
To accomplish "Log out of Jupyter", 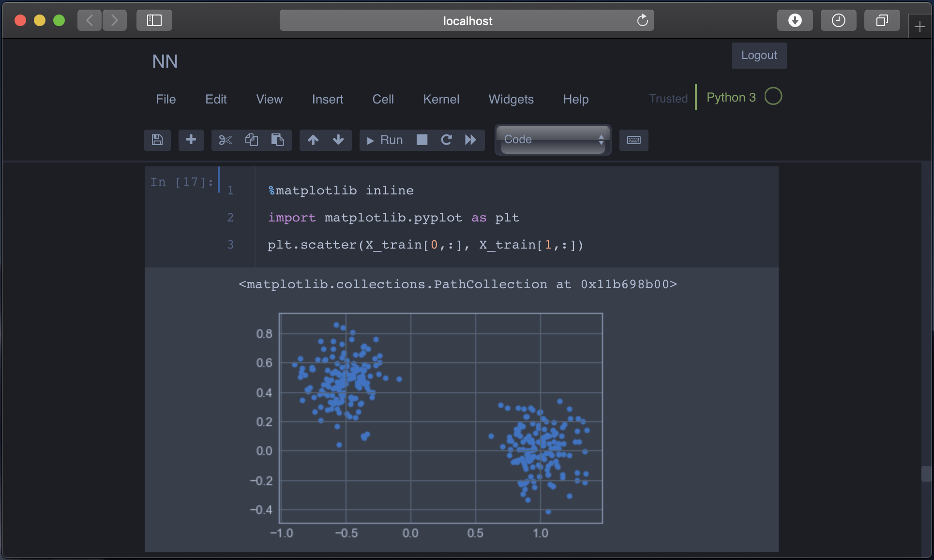I will (x=758, y=55).
